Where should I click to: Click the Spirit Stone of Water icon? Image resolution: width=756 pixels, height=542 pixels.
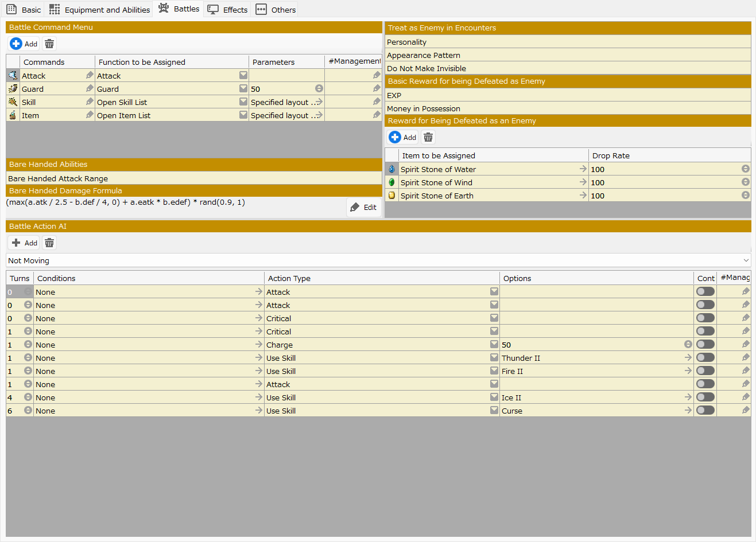pos(391,169)
